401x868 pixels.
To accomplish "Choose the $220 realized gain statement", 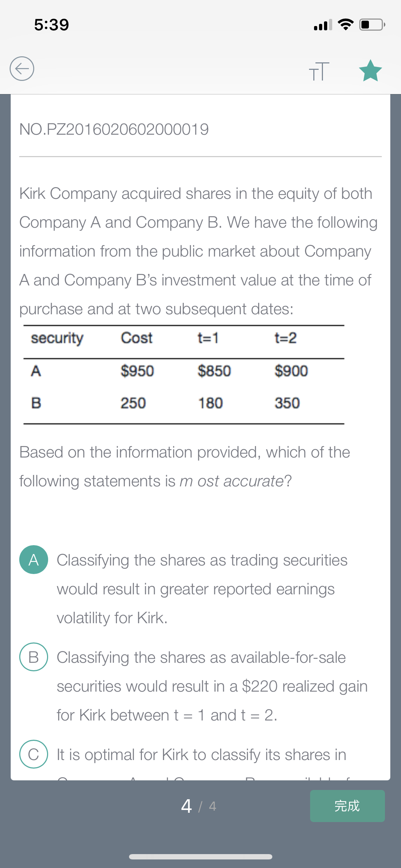I will (212, 686).
